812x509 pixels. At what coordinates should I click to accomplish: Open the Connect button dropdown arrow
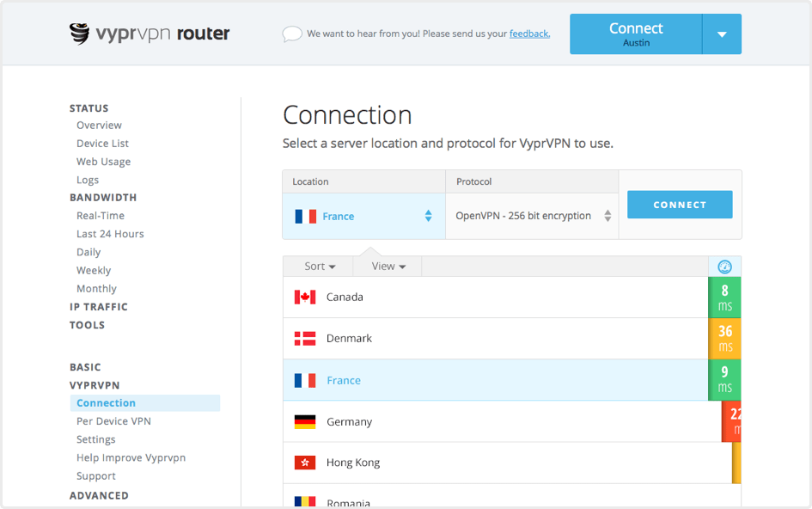[722, 34]
